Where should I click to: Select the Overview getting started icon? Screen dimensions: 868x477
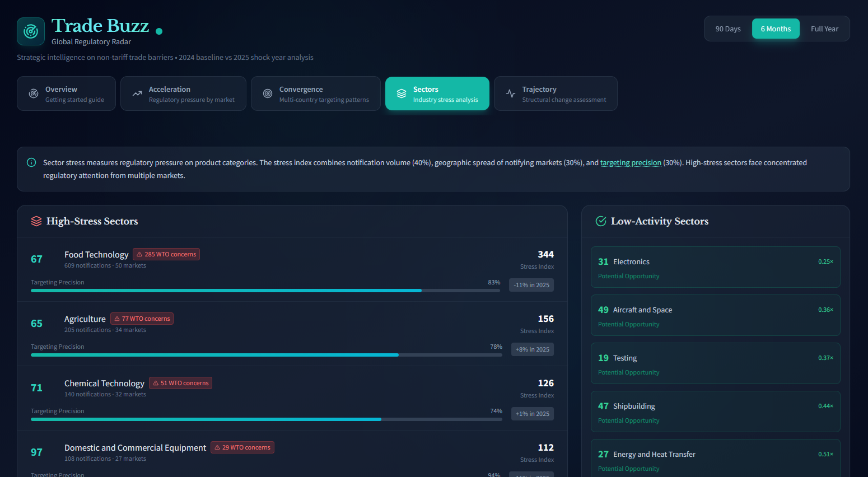point(35,93)
